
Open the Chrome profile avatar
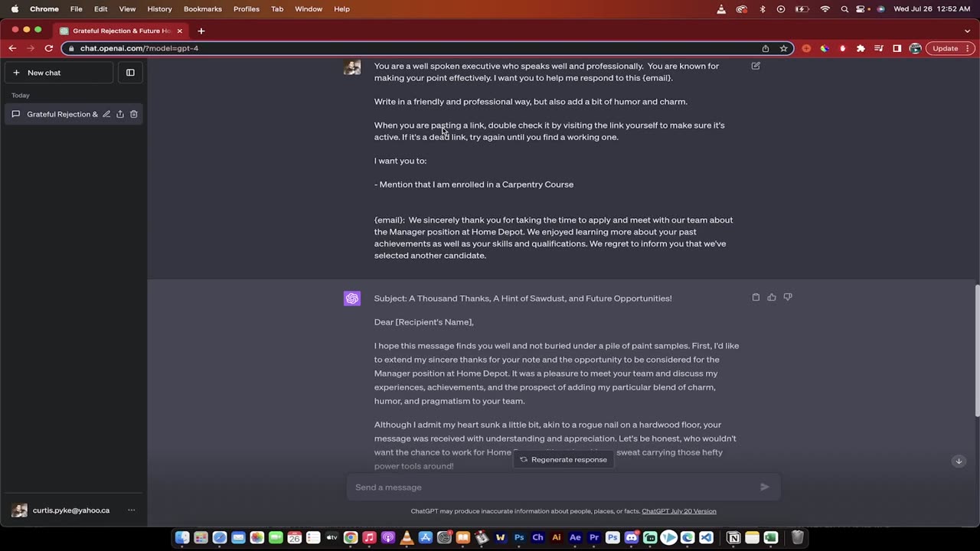pyautogui.click(x=916, y=48)
